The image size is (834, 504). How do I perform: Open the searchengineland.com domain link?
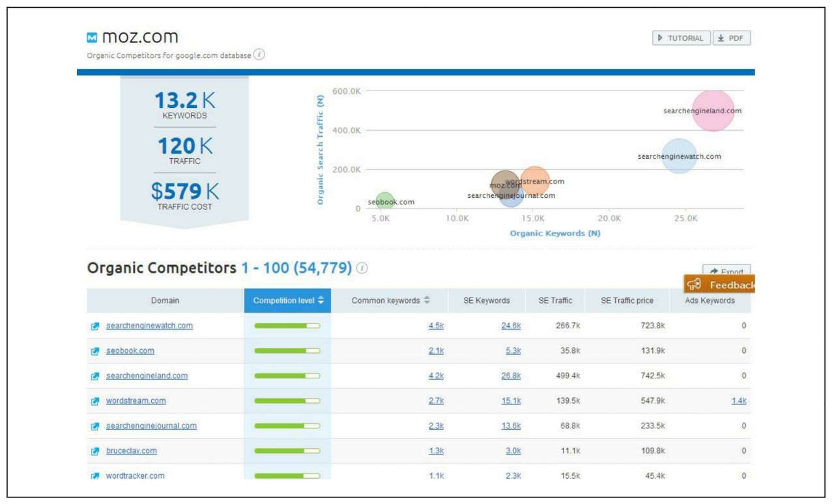coord(147,376)
